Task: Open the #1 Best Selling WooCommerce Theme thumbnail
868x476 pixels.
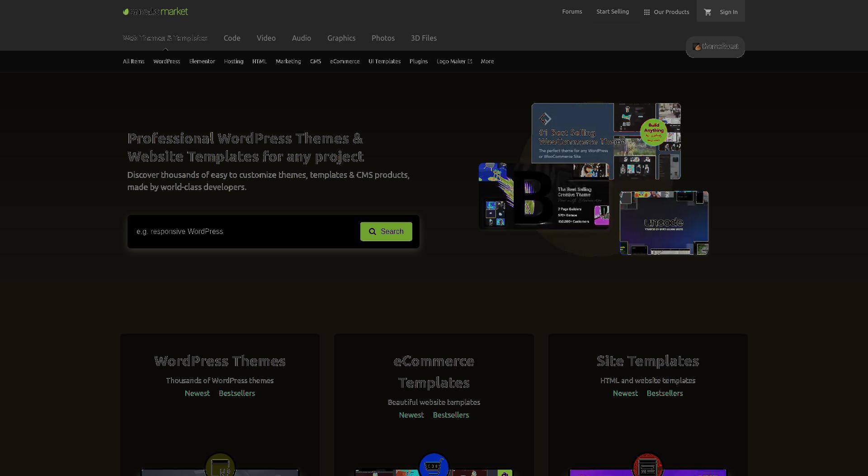Action: (x=606, y=141)
